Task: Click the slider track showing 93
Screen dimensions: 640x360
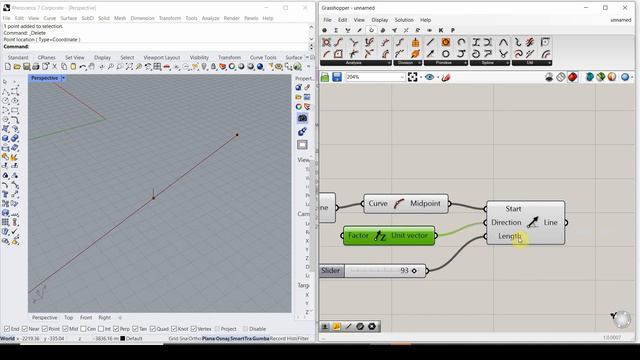Action: (385, 271)
